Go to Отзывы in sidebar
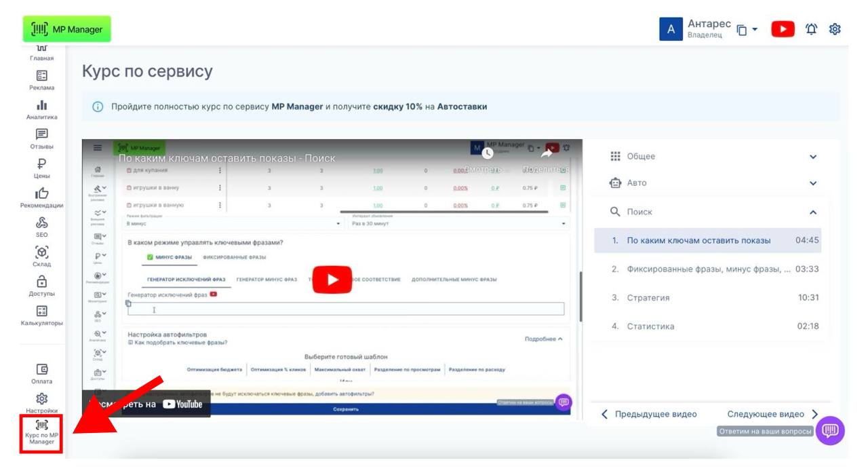The width and height of the screenshot is (868, 473). 42,138
